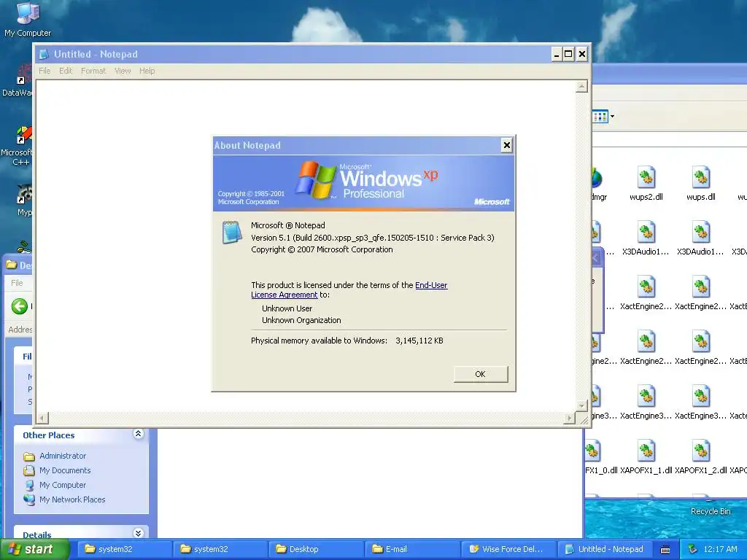Click the tray icon beside the clock
Screen dimensions: 747x560
[693, 550]
